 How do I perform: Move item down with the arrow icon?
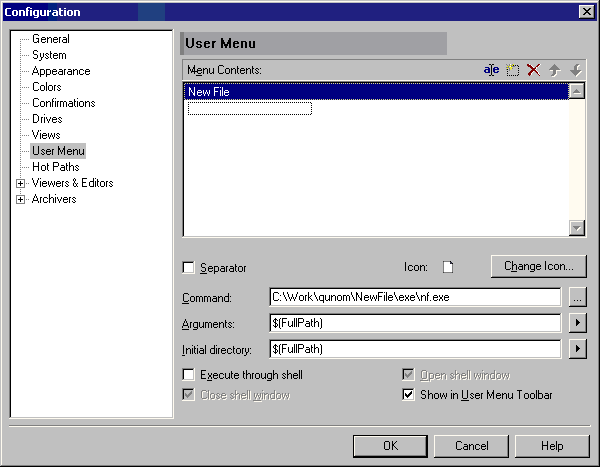[575, 70]
